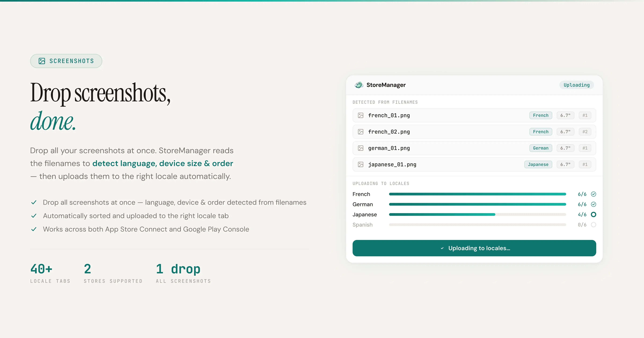The image size is (644, 338).
Task: Click the Uploading status badge
Action: pyautogui.click(x=577, y=85)
